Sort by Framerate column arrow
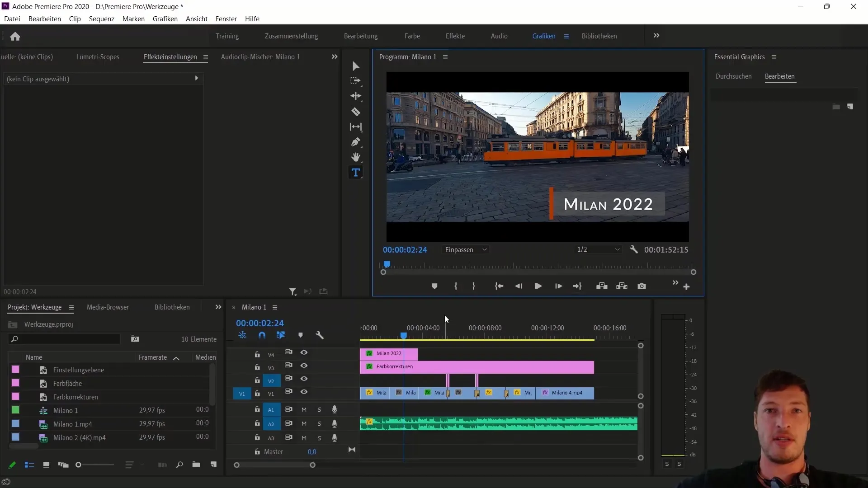Image resolution: width=868 pixels, height=488 pixels. [x=176, y=358]
